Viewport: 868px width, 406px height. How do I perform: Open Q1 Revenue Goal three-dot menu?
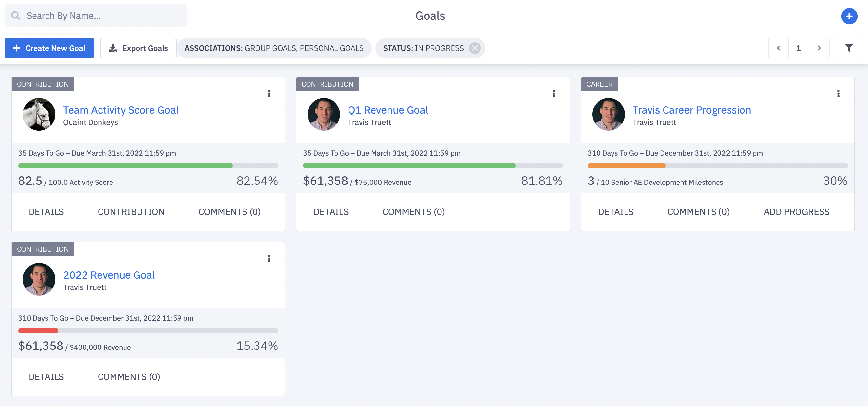pos(554,93)
